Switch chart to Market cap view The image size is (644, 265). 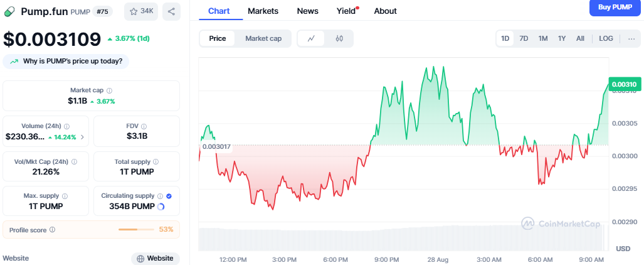(x=263, y=39)
